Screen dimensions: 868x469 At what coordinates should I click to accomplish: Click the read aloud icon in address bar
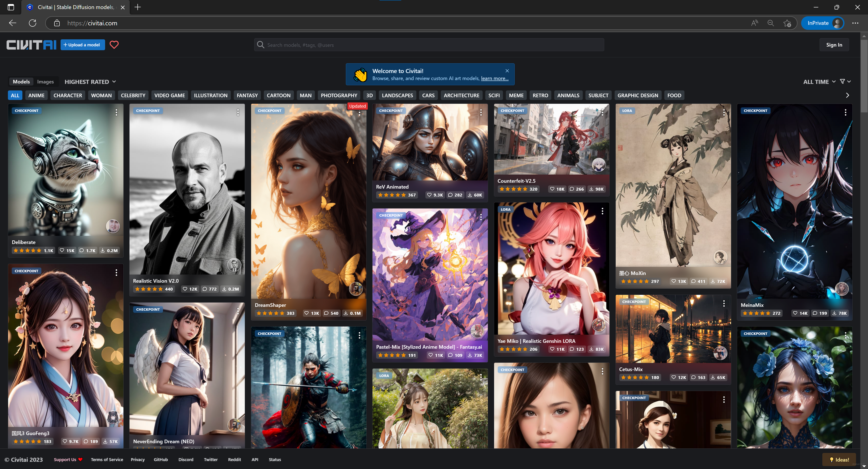pyautogui.click(x=755, y=23)
